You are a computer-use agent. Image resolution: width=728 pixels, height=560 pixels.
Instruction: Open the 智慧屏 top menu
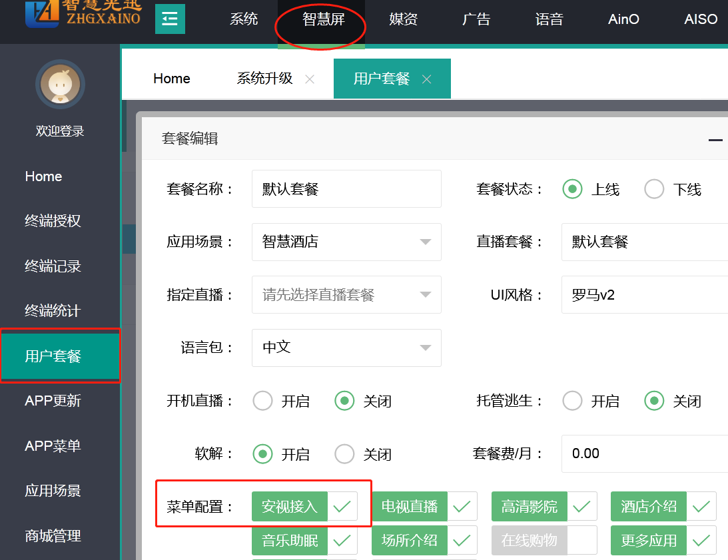point(323,19)
